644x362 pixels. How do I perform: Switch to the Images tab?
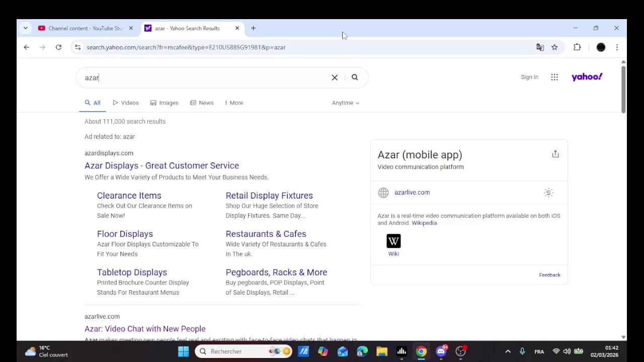164,103
